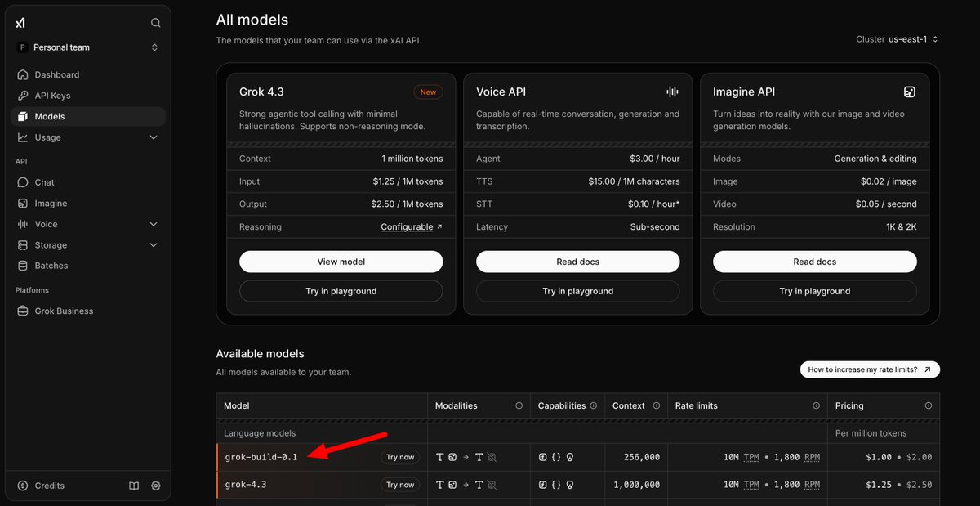Click the Language models group row
Screen dimensions: 980x506
click(x=322, y=433)
